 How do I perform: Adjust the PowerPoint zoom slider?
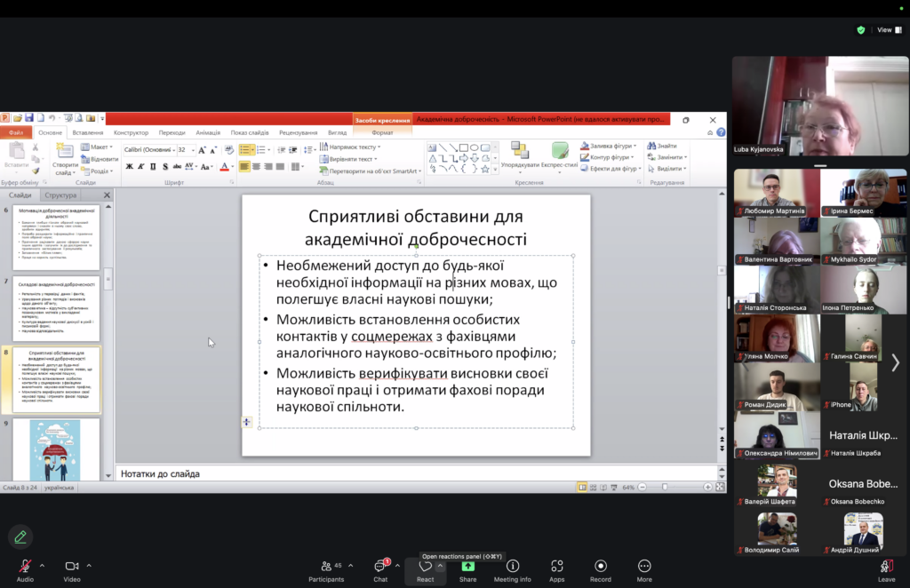pyautogui.click(x=664, y=487)
